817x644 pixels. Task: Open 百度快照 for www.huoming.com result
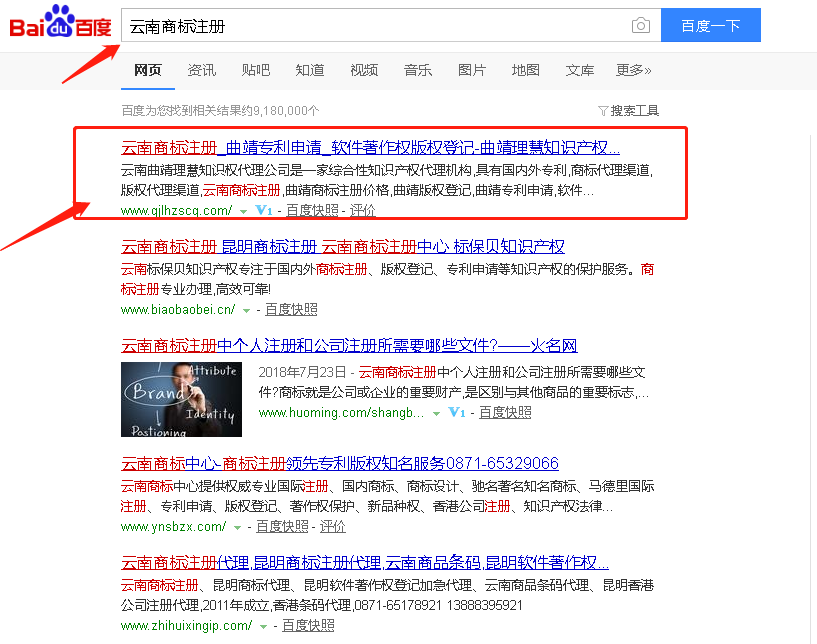[505, 413]
